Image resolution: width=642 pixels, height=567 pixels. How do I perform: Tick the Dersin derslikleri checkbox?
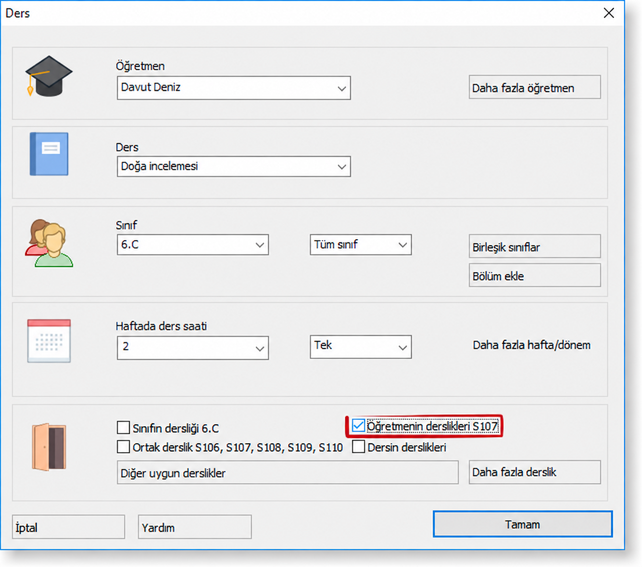pyautogui.click(x=358, y=447)
